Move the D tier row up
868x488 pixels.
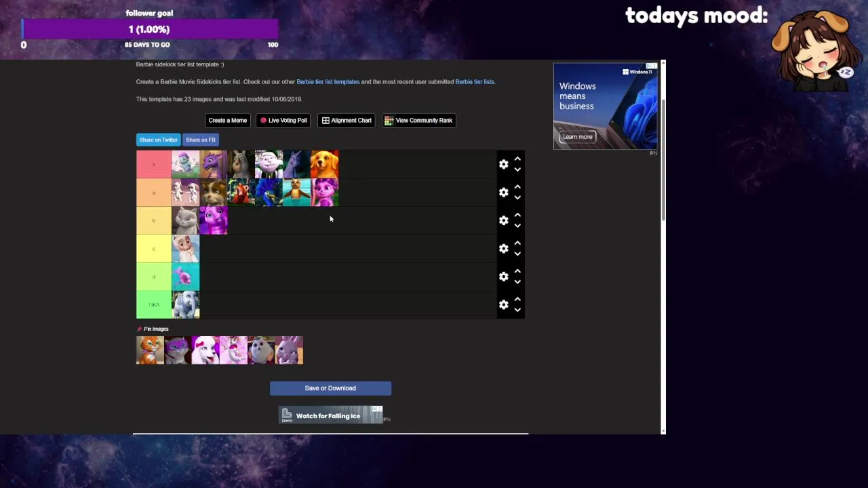(x=517, y=272)
